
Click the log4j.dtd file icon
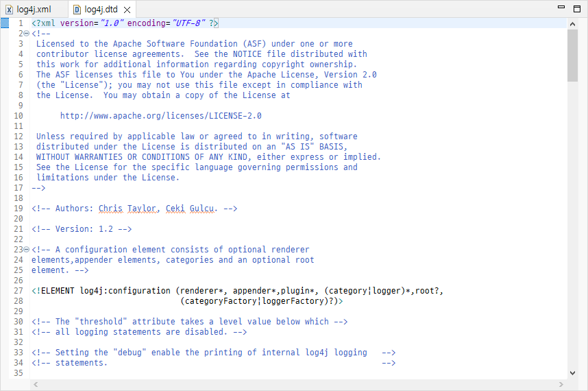(x=77, y=10)
